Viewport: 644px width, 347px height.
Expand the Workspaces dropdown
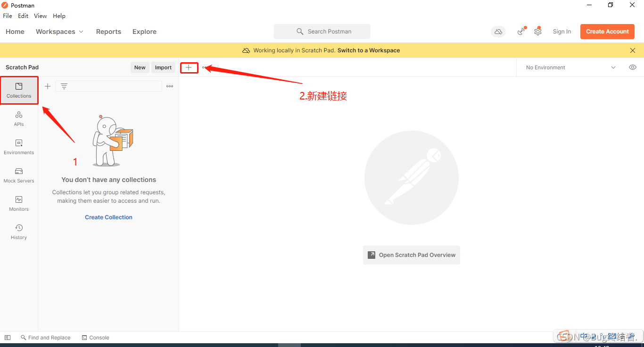pos(59,32)
